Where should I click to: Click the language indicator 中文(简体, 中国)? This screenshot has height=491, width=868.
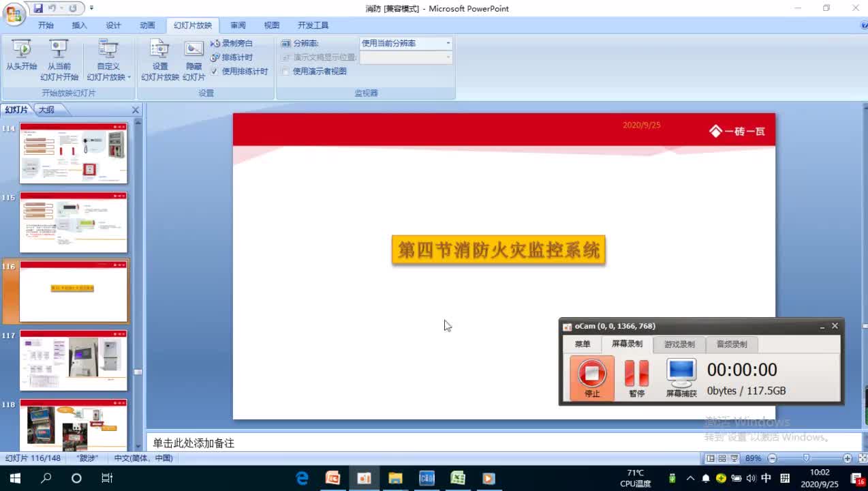pos(143,458)
